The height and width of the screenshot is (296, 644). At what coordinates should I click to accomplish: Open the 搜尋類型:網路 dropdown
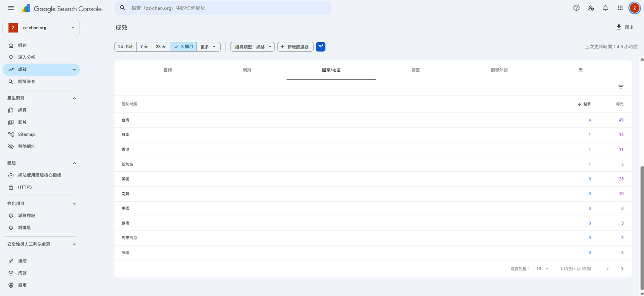click(x=252, y=47)
